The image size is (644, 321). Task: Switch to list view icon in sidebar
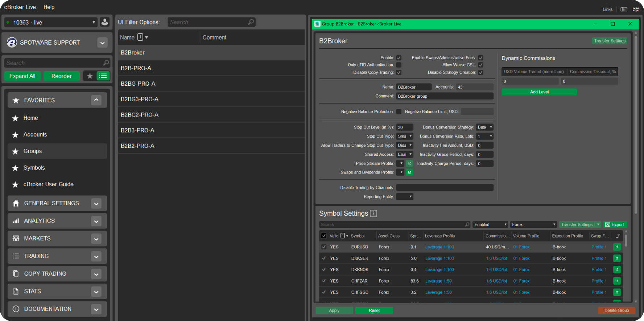tap(103, 76)
